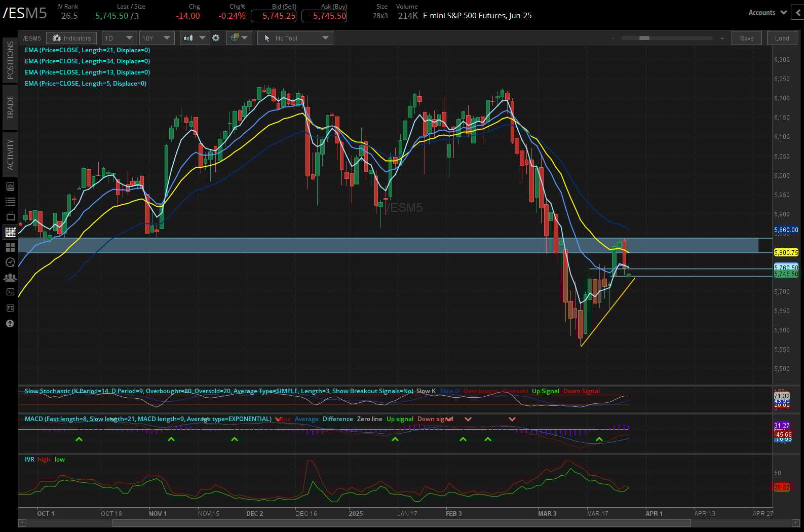Click scrollbar right arrow at bottom
This screenshot has height=532, width=804.
tap(796, 523)
